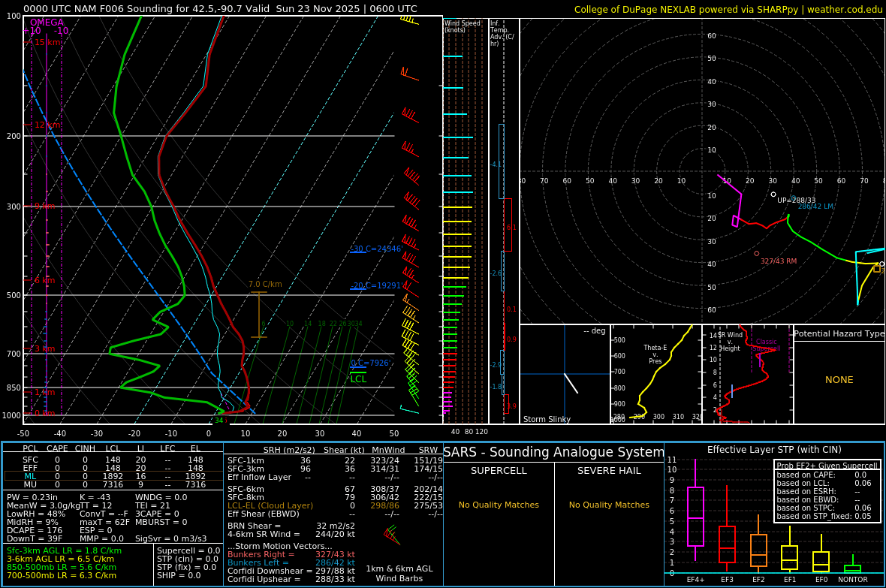
Task: Click the 7.0 C/km lapse rate label
Action: (x=265, y=284)
